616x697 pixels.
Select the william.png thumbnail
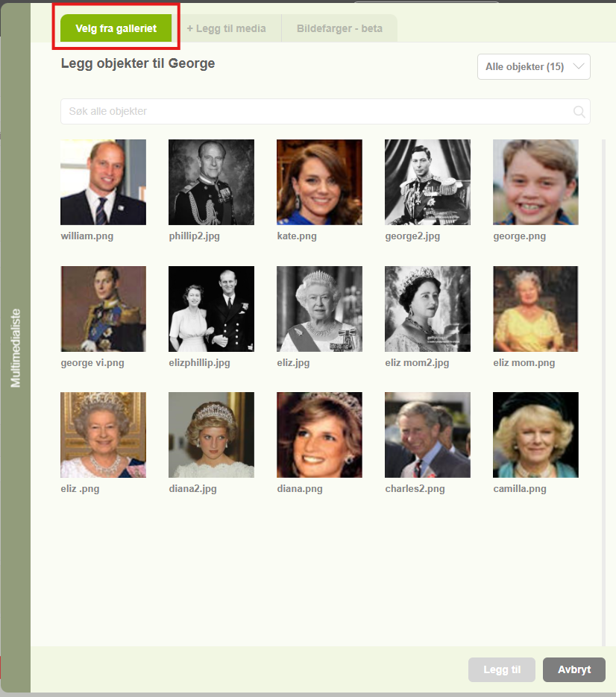pyautogui.click(x=103, y=182)
